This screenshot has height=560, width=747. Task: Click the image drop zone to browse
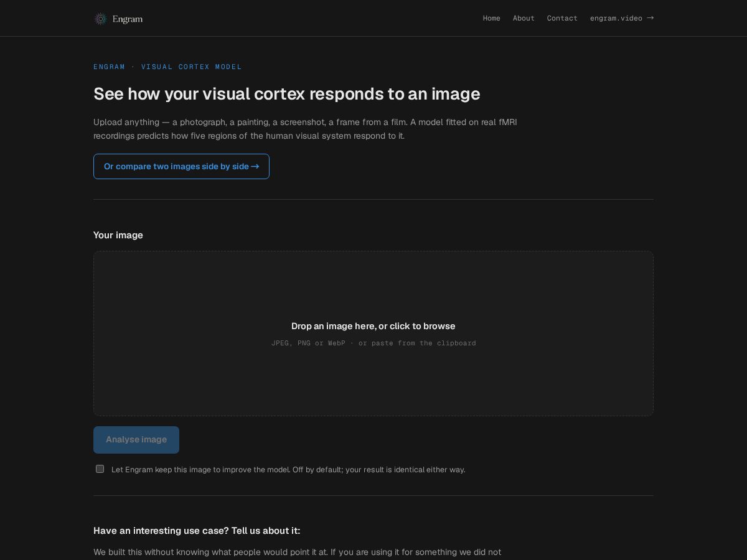(374, 334)
